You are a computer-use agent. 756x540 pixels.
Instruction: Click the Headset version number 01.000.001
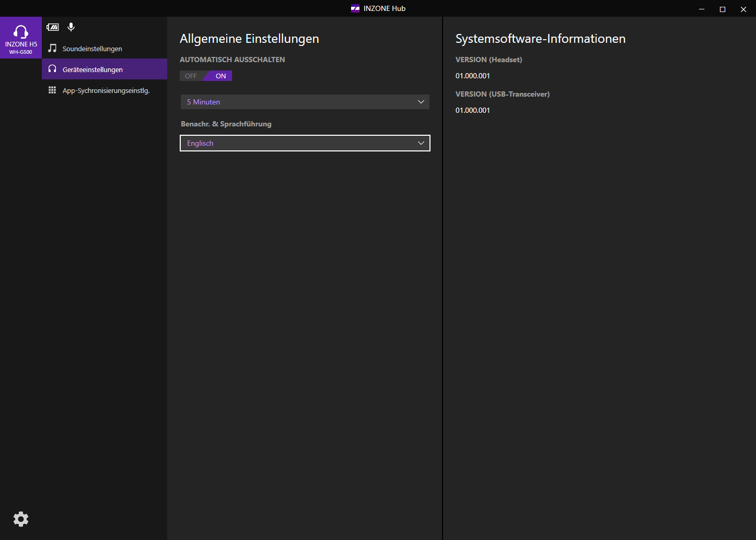473,76
